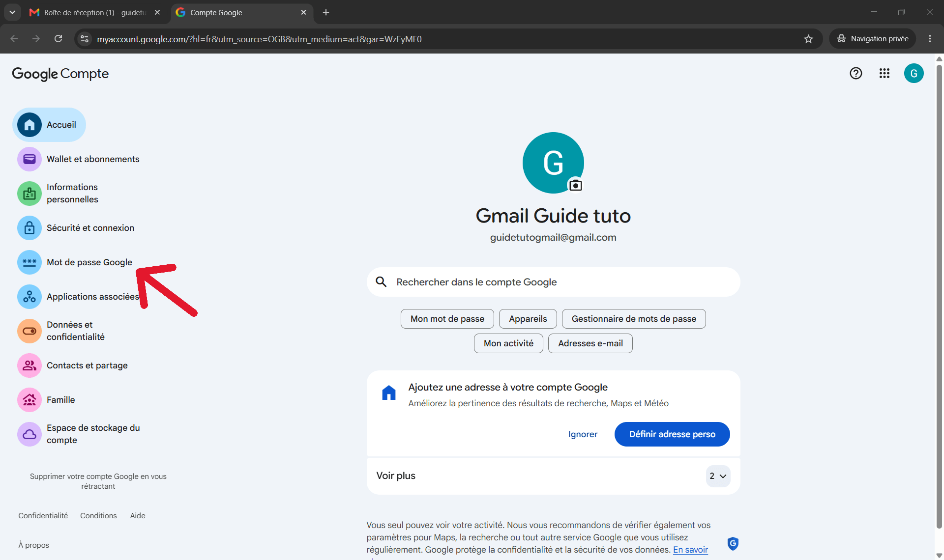Click the Google Compte logo
Screen dimensions: 944x560
coord(60,74)
